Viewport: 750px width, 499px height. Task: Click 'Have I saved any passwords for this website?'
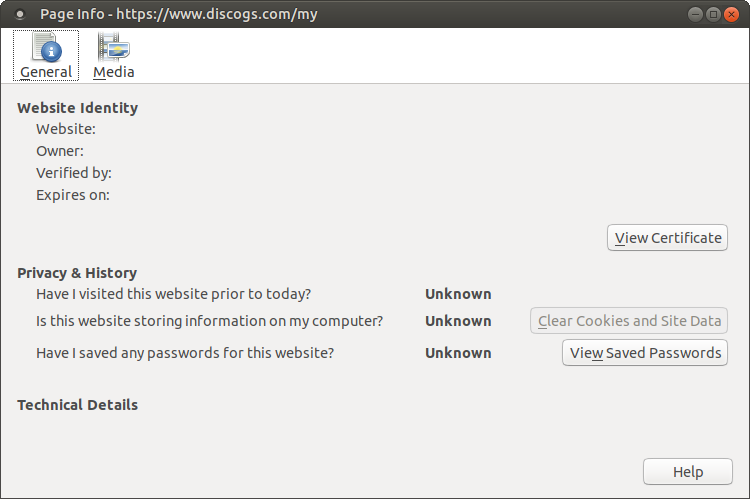tap(185, 353)
